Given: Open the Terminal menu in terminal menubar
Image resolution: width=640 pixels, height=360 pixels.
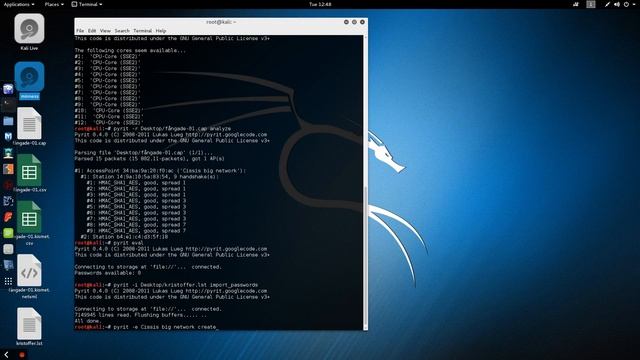Looking at the screenshot, I should tap(142, 31).
